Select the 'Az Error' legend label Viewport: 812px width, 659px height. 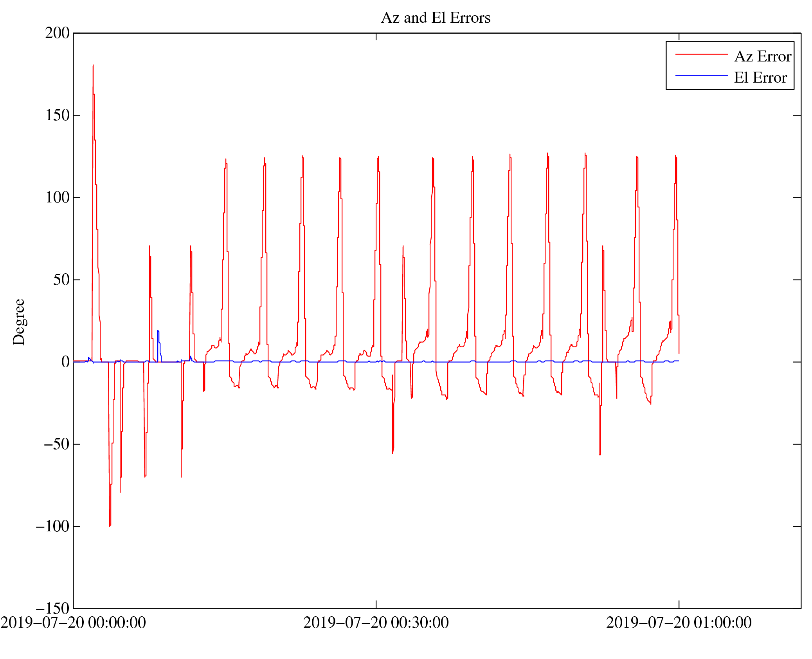[762, 57]
